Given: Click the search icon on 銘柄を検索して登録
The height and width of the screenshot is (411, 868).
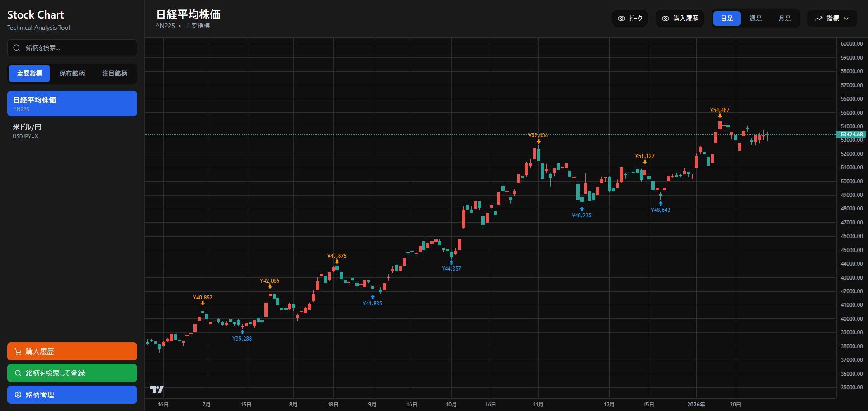Looking at the screenshot, I should point(18,373).
